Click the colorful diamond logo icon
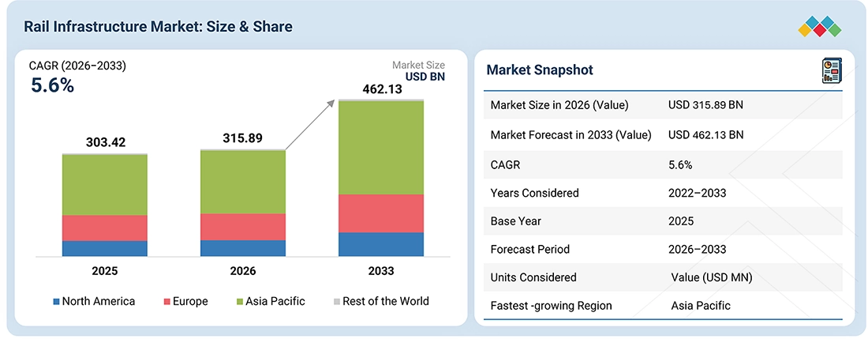The width and height of the screenshot is (868, 339). [820, 27]
